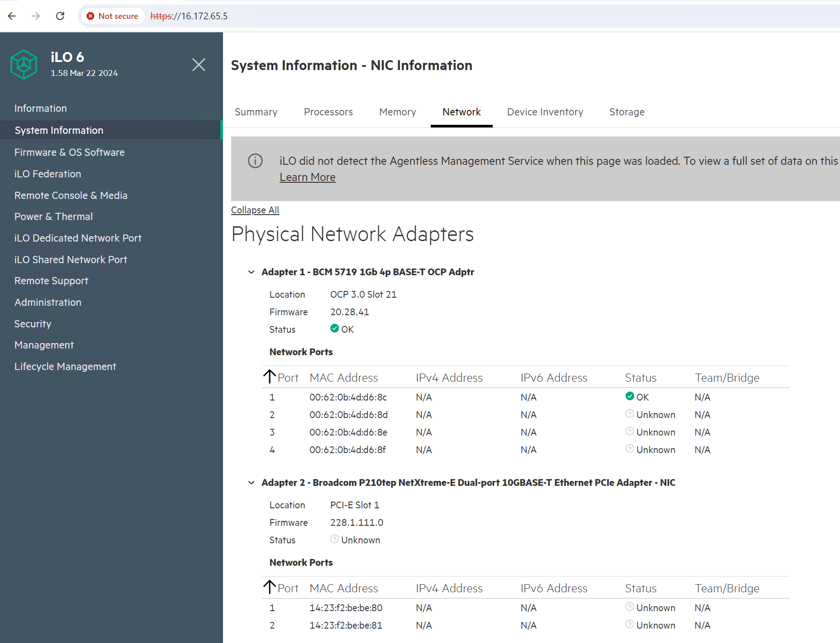Click Unknown status icon for 14:23:f2:be:be:80
The image size is (840, 643).
coord(630,607)
